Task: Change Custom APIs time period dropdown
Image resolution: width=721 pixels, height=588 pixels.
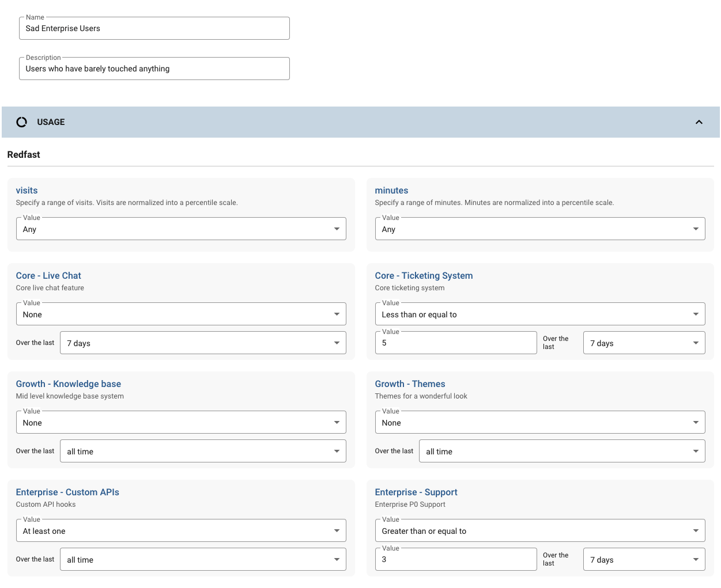Action: [203, 559]
